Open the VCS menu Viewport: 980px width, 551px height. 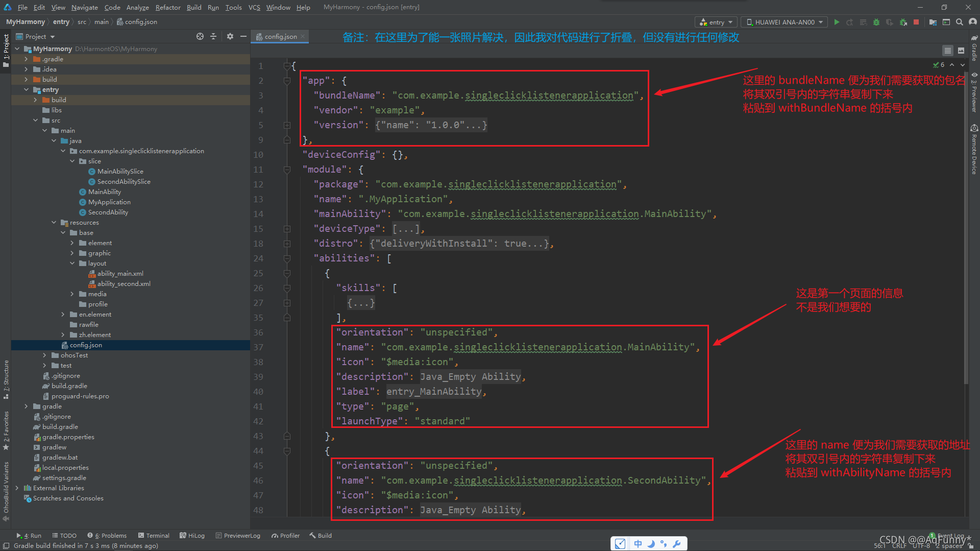click(x=254, y=7)
